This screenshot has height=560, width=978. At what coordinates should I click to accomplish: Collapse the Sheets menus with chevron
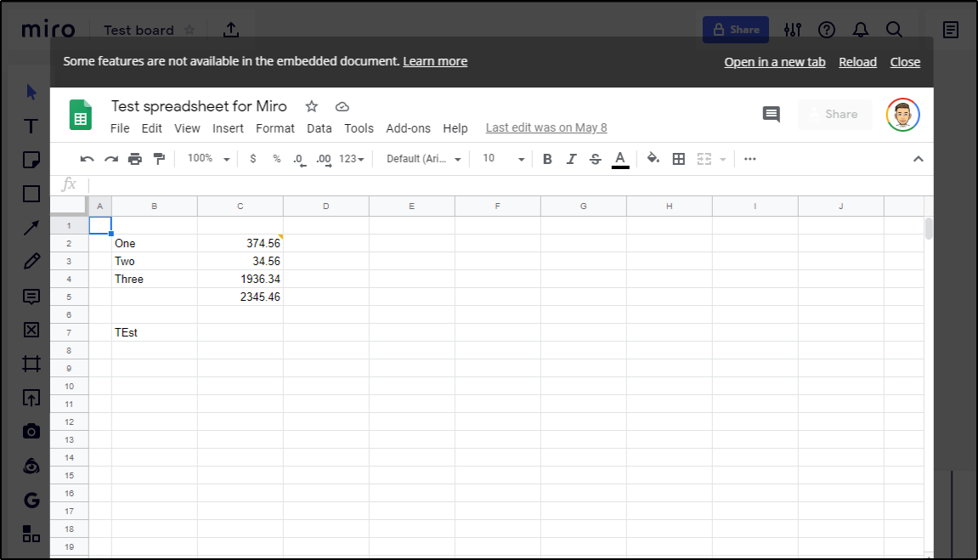(919, 159)
